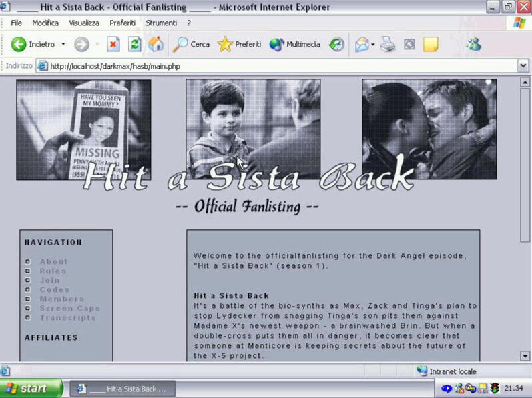This screenshot has width=532, height=398.
Task: Open the History (Cronologia) icon
Action: click(337, 45)
